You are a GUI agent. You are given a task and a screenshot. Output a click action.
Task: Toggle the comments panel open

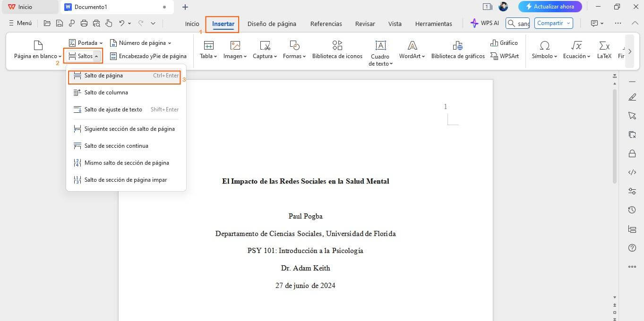click(x=594, y=23)
